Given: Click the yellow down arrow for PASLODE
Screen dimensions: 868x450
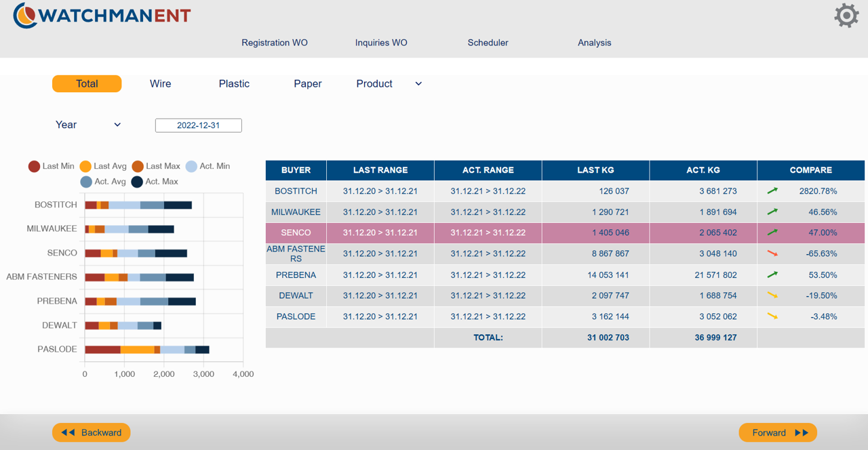Looking at the screenshot, I should (x=772, y=316).
